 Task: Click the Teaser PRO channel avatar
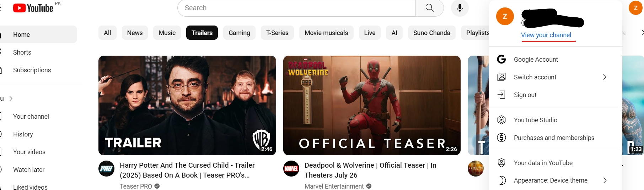tap(106, 168)
